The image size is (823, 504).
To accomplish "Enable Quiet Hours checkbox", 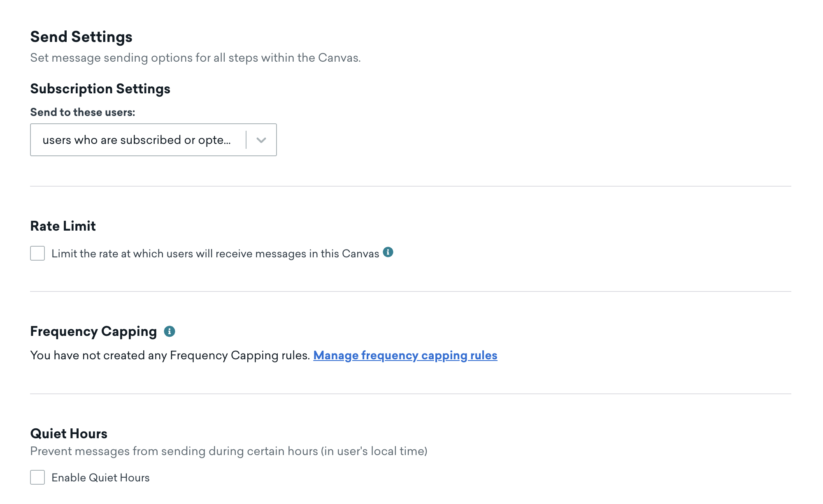I will tap(37, 477).
